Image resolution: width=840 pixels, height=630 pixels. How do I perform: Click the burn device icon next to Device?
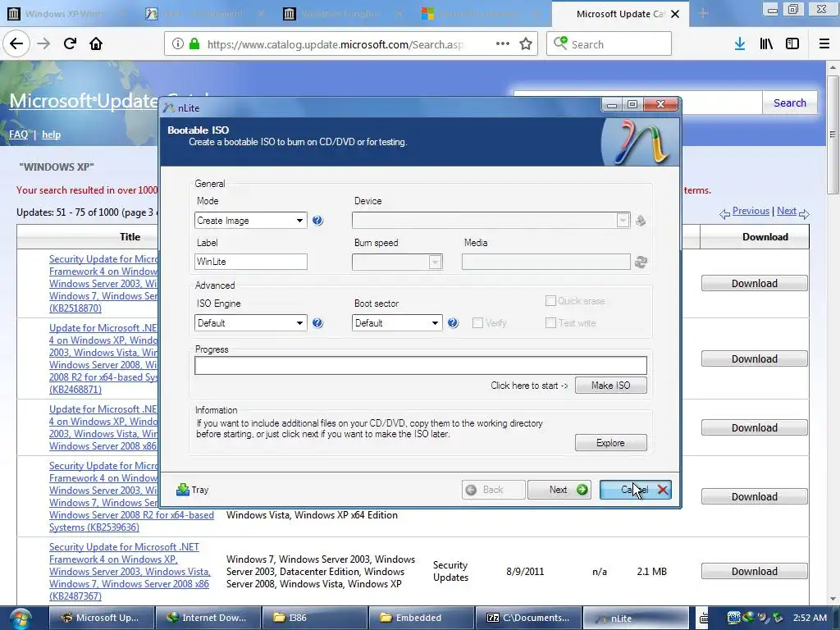click(x=640, y=220)
